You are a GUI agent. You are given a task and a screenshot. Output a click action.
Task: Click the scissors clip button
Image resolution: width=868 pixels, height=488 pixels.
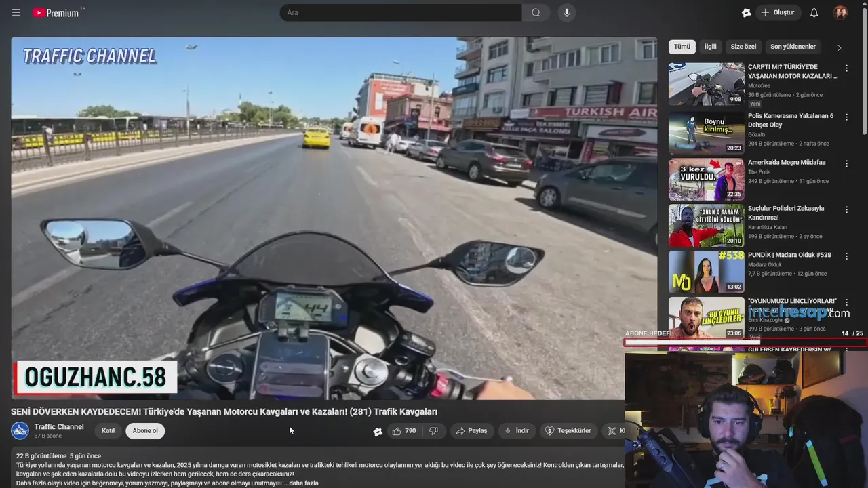613,431
